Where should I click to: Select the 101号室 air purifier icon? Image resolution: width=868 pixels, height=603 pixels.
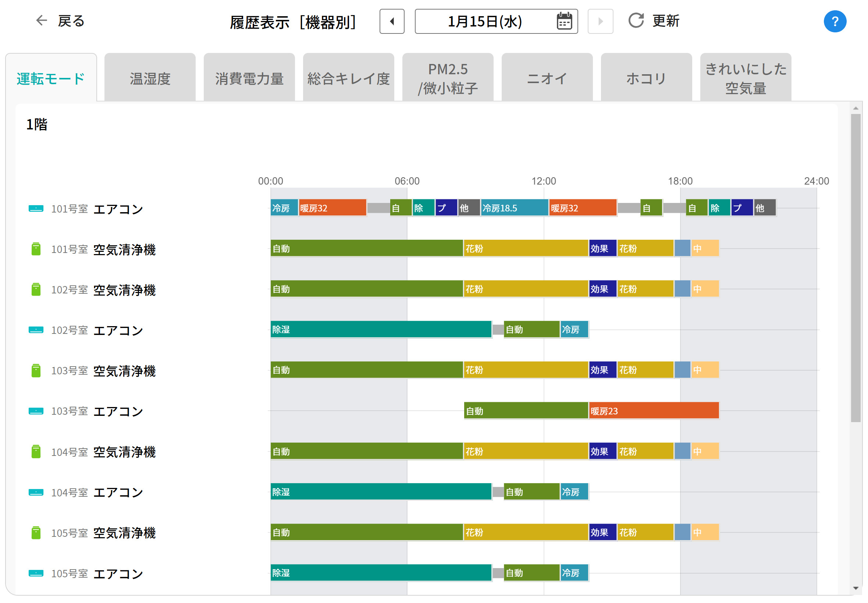[x=36, y=249]
